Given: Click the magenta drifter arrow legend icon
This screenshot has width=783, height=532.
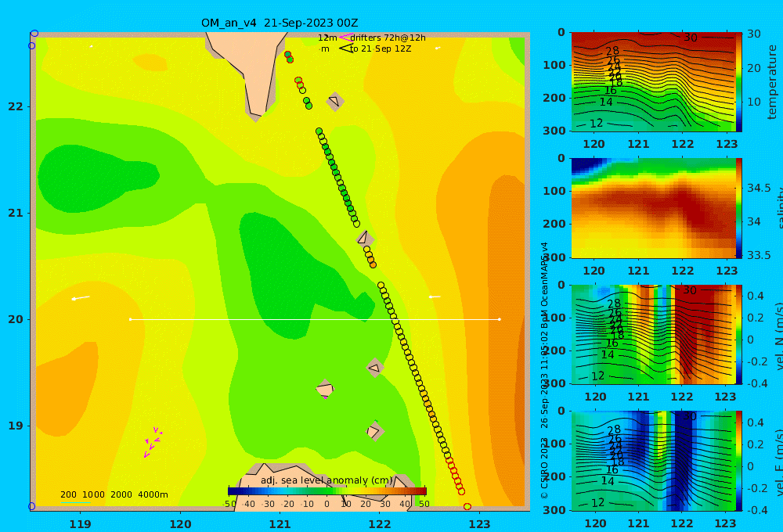Looking at the screenshot, I should 345,38.
